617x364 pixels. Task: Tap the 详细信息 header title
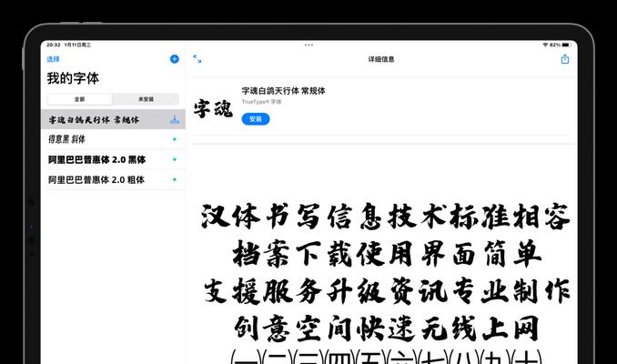(x=381, y=59)
